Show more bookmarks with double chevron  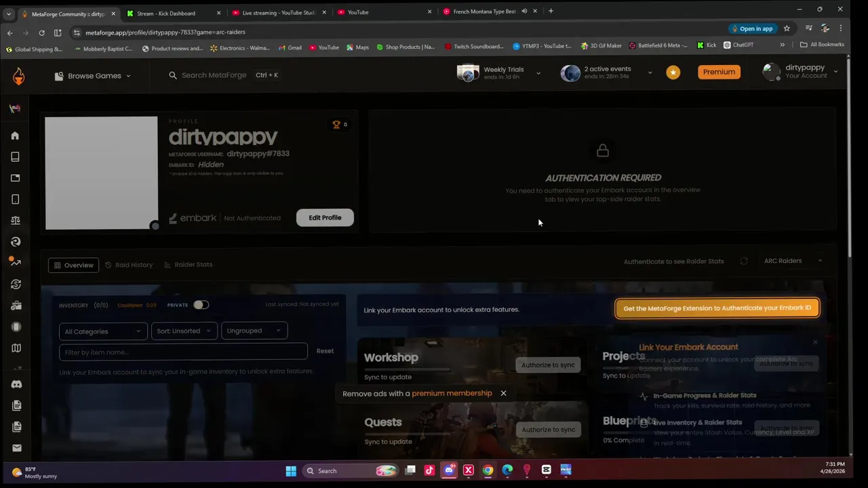click(x=782, y=45)
